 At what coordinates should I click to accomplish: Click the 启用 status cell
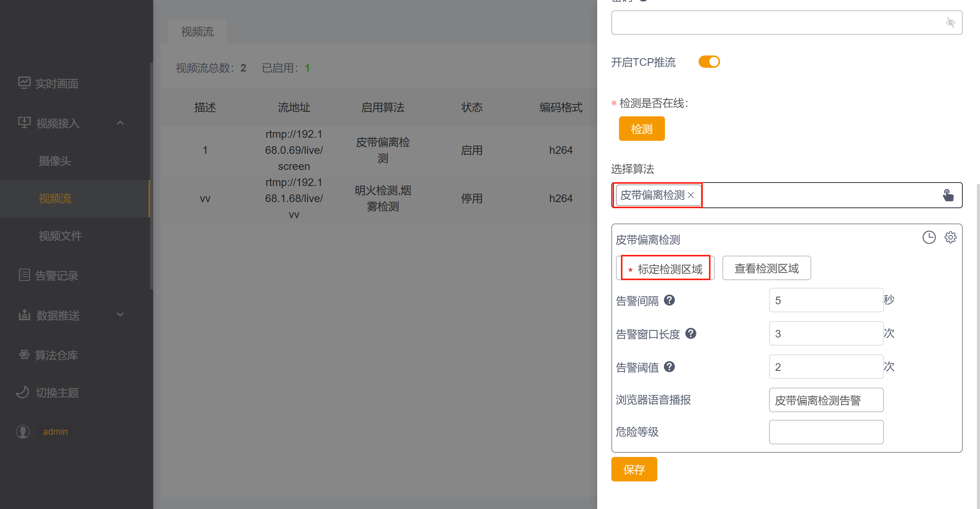[x=472, y=150]
